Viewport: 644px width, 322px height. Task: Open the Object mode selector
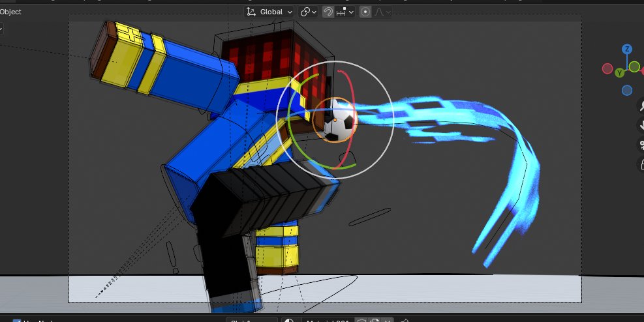coord(10,12)
